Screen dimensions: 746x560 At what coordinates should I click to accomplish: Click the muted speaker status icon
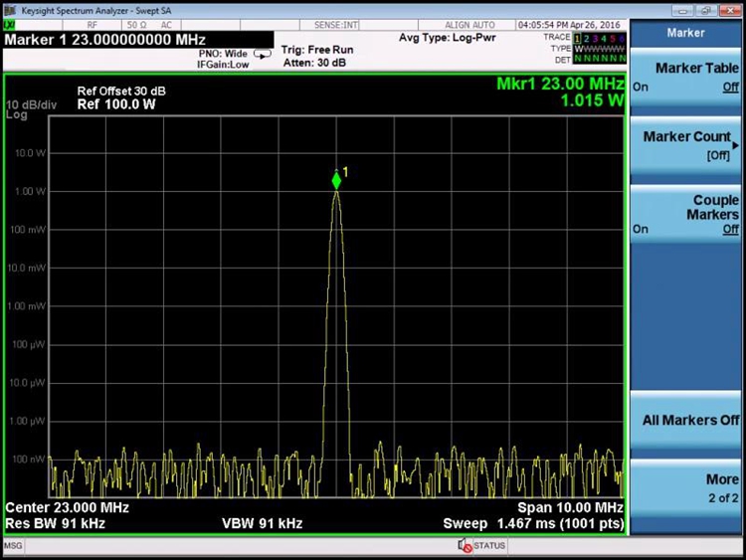click(x=465, y=545)
